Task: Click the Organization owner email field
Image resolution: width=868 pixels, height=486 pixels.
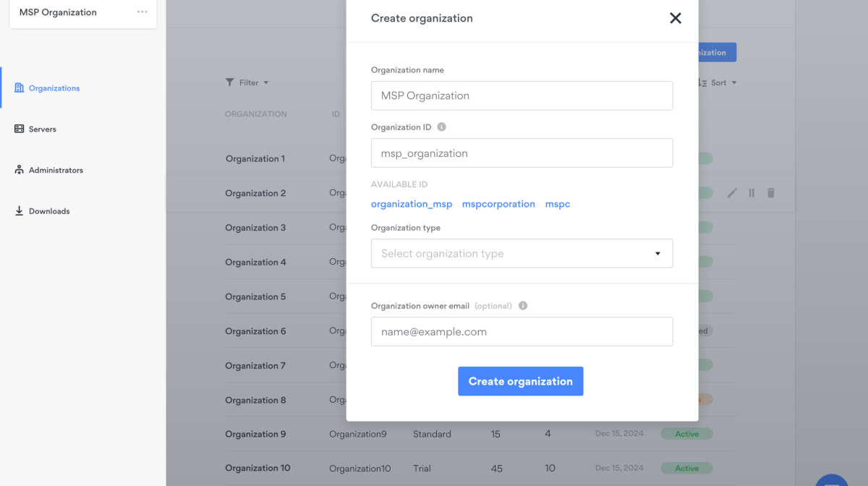Action: pos(522,331)
